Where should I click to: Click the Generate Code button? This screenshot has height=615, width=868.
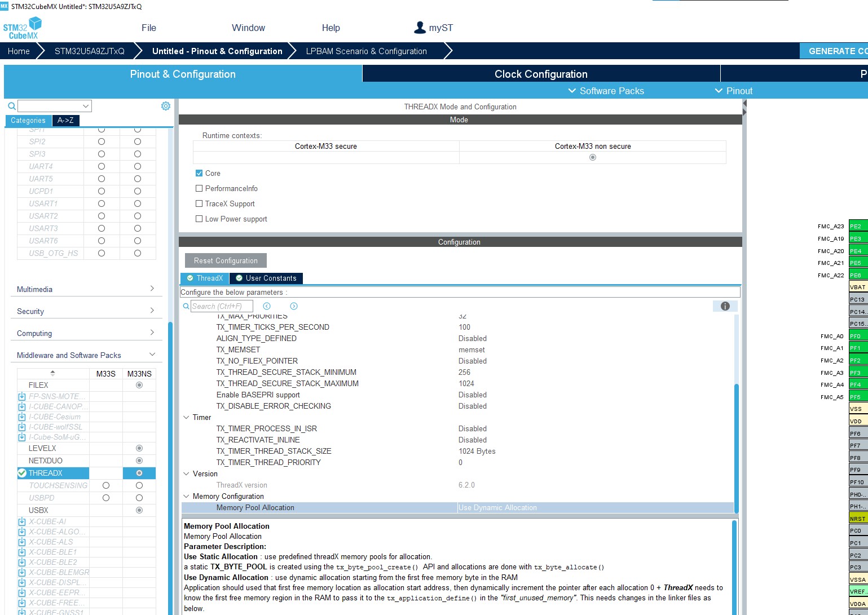coord(834,51)
